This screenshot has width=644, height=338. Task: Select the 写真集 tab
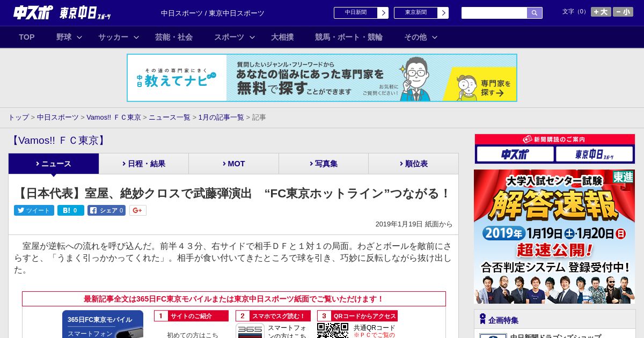(324, 164)
